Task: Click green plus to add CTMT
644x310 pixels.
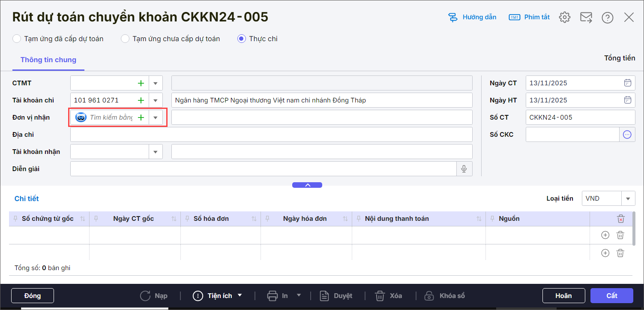Action: tap(141, 83)
